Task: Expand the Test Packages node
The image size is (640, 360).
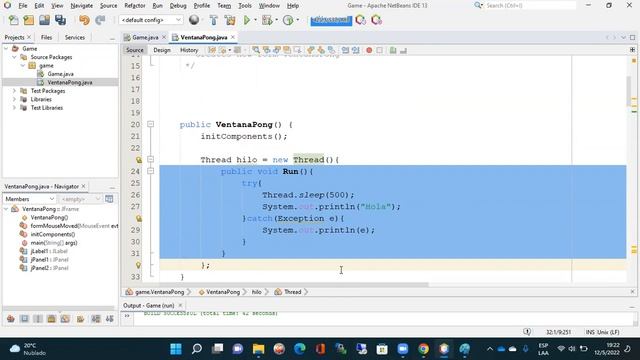Action: point(14,91)
